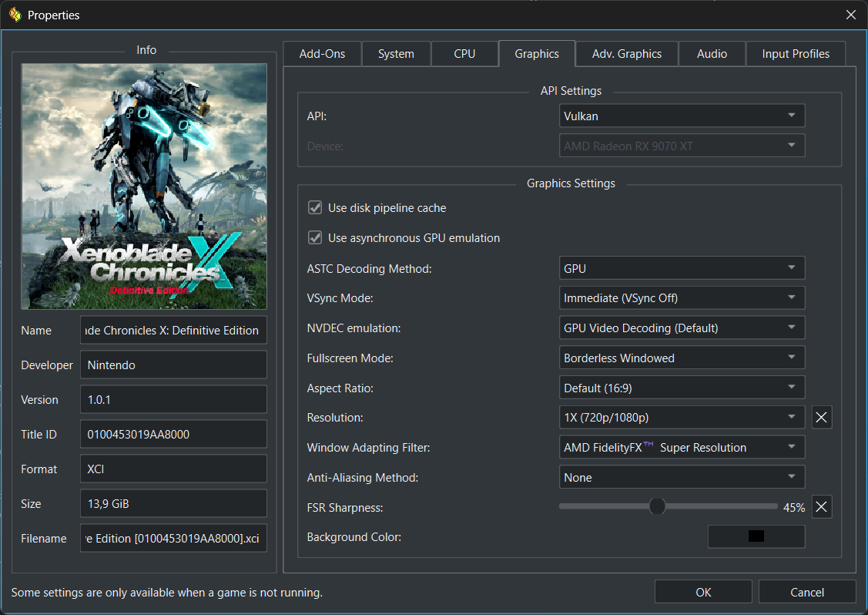
Task: Open the Fullscreen Mode dropdown
Action: click(x=682, y=358)
